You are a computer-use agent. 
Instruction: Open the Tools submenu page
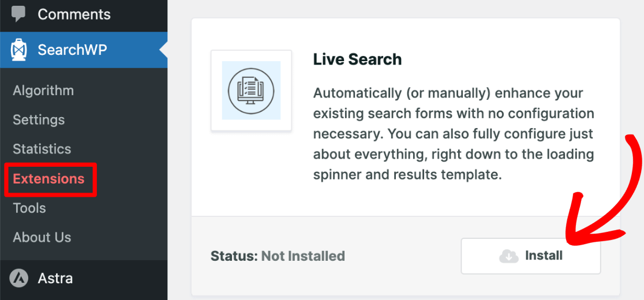[x=29, y=208]
